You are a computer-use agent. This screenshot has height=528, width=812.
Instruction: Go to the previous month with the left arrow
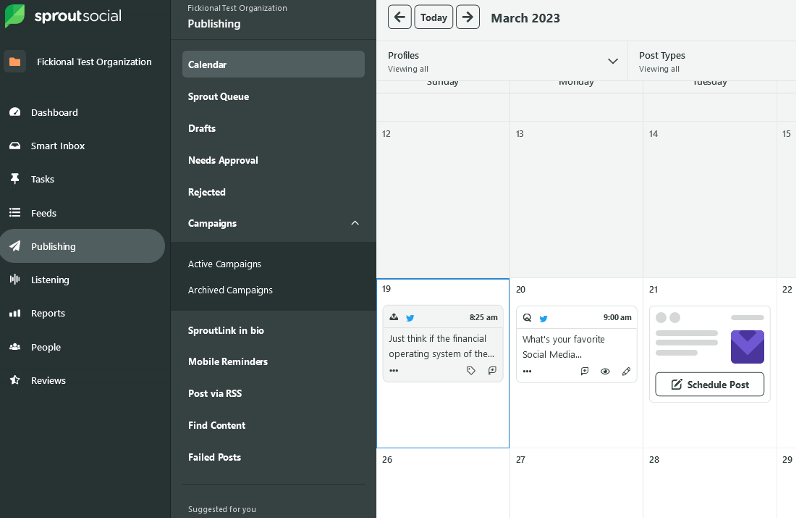tap(399, 17)
